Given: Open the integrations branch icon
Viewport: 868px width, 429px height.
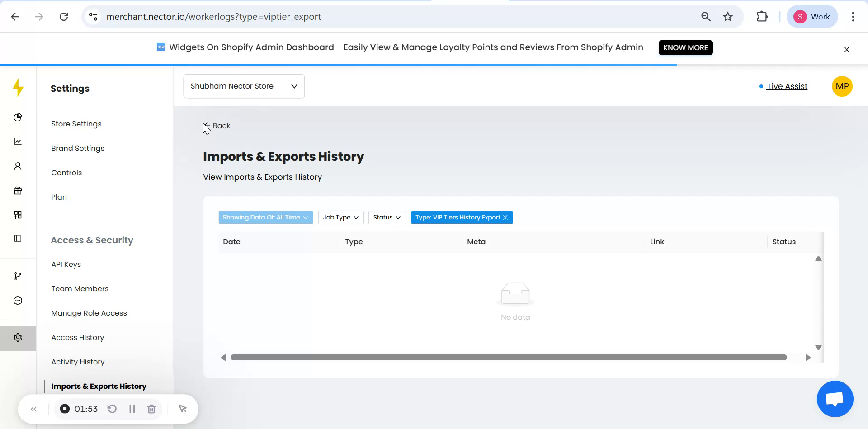Looking at the screenshot, I should (x=18, y=275).
